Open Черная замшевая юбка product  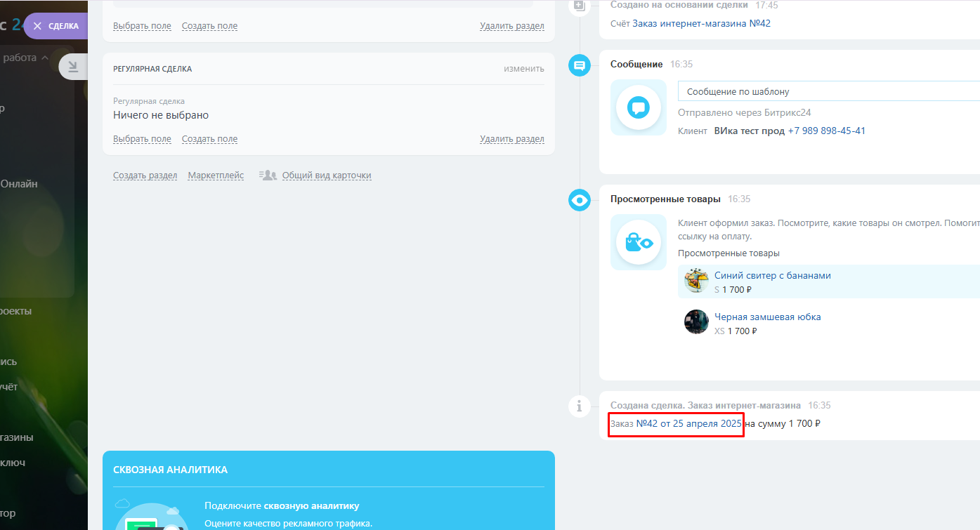coord(768,317)
